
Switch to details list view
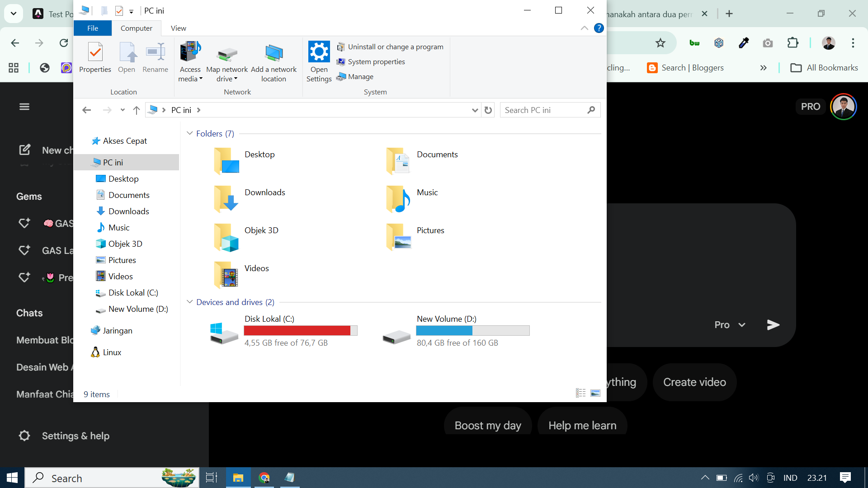(x=580, y=393)
